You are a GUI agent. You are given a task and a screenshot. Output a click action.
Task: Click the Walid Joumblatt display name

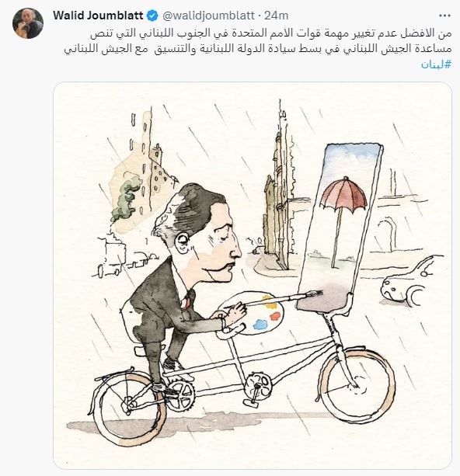pyautogui.click(x=98, y=16)
